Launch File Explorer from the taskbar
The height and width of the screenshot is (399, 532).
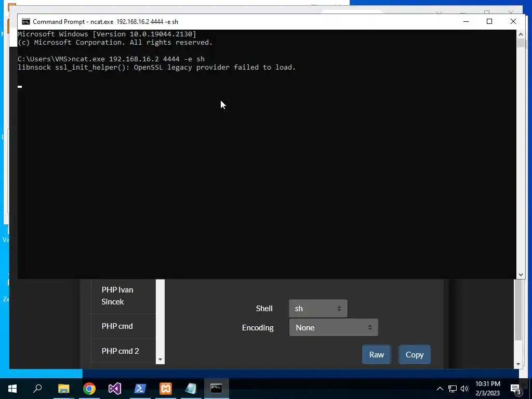(x=63, y=389)
